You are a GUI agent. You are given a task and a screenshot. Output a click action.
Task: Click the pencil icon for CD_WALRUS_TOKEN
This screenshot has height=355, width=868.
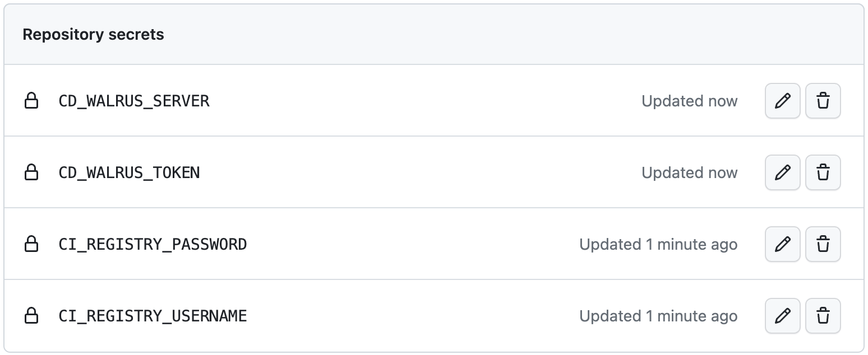coord(782,172)
